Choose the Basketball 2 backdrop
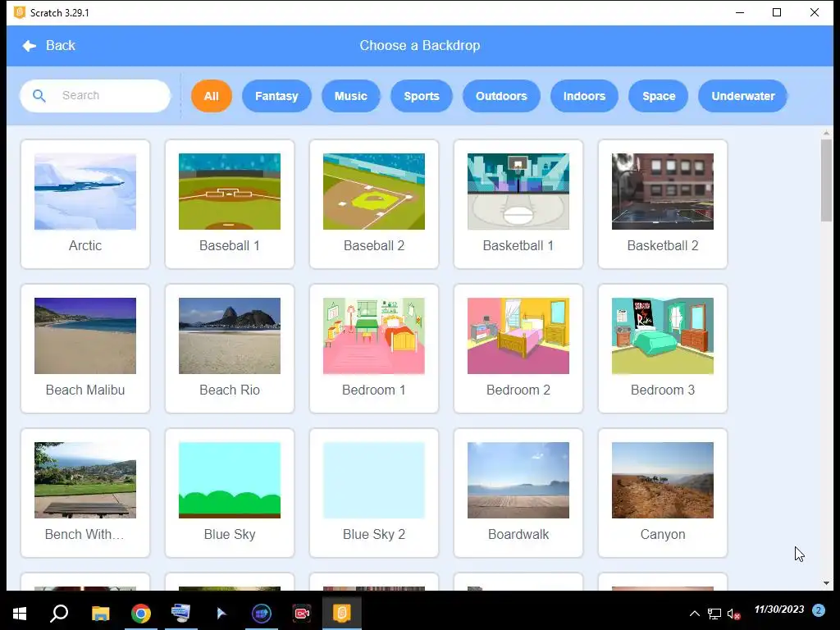Viewport: 840px width, 630px height. coord(663,204)
